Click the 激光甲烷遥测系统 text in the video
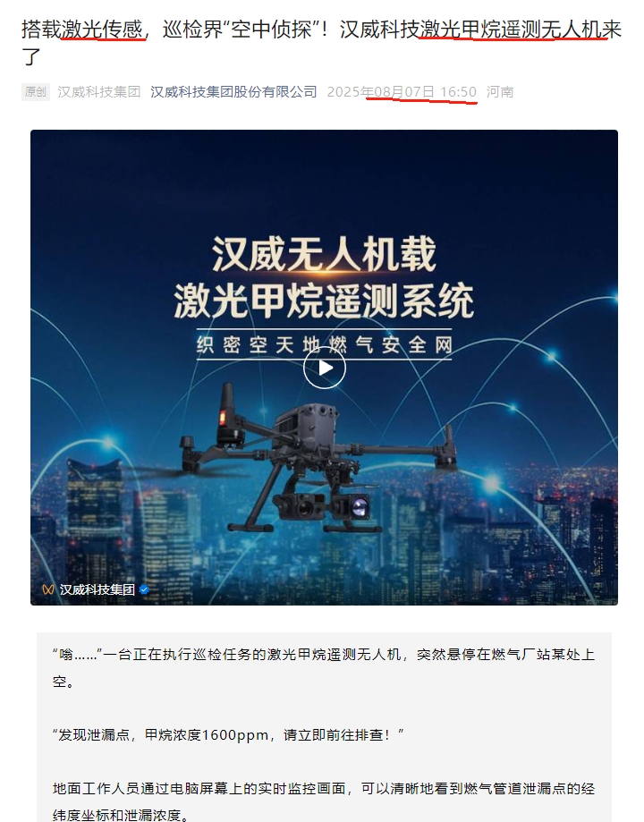644x822 pixels. pos(324,301)
